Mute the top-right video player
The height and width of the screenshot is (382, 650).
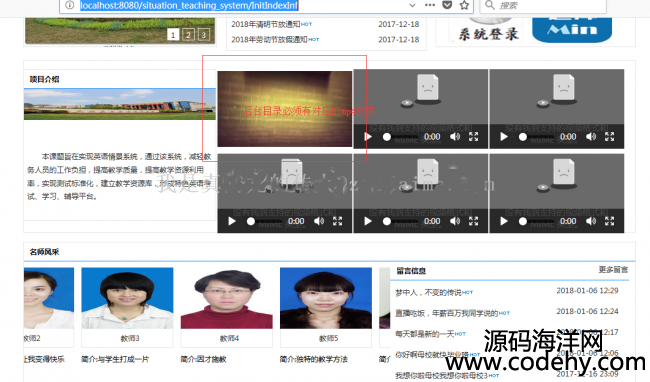click(x=591, y=137)
